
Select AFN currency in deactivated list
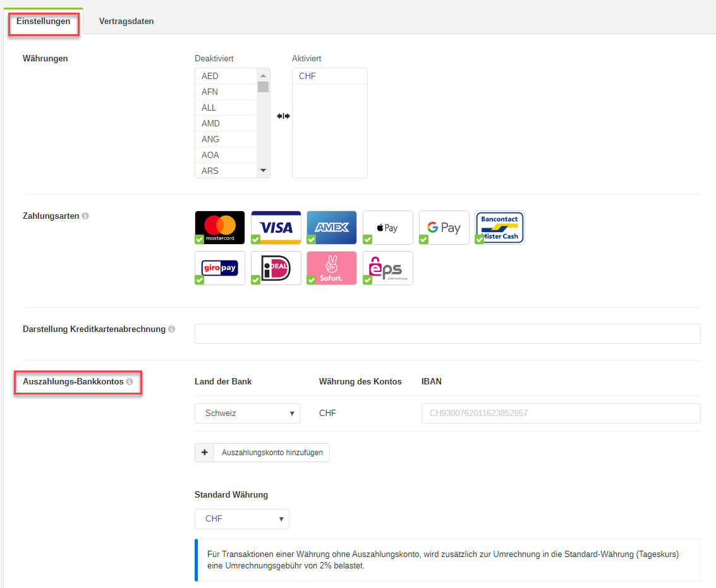[226, 92]
